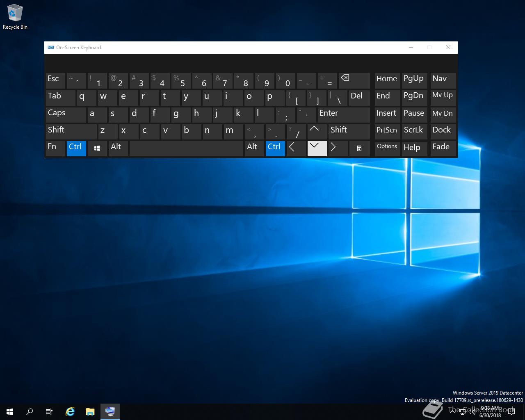This screenshot has height=420, width=525.
Task: Click the Mv Up key
Action: click(443, 98)
